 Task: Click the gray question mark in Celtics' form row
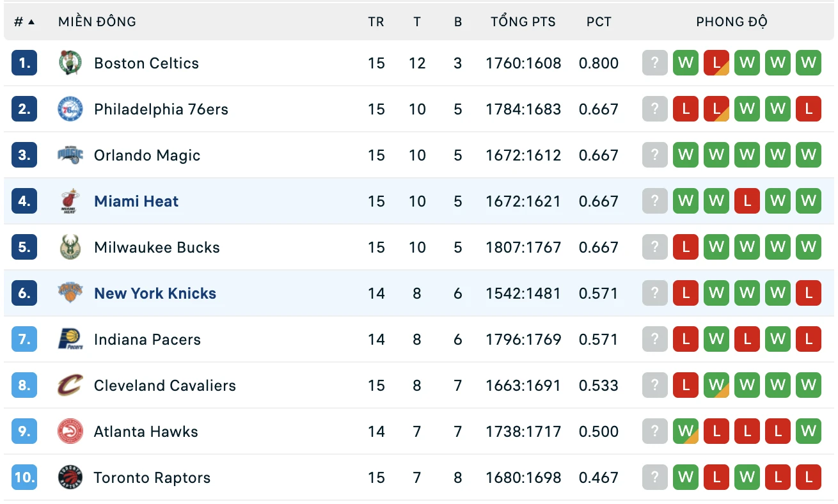[654, 63]
